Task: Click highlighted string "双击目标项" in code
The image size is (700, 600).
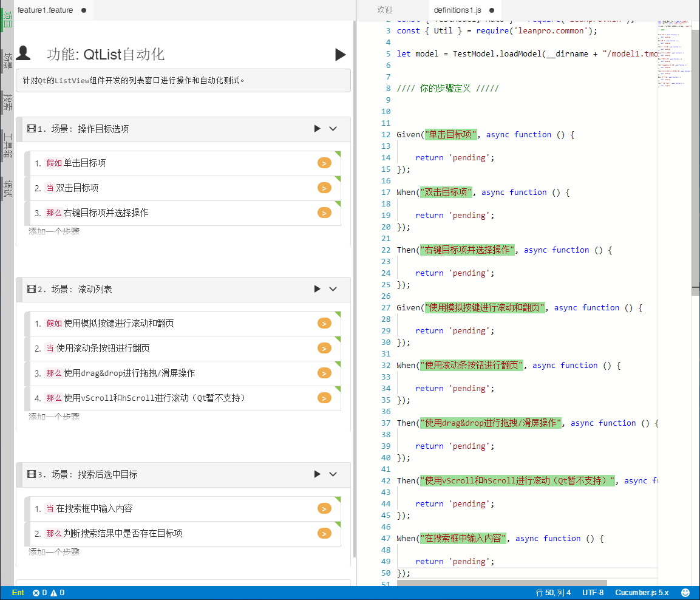Action: point(446,192)
